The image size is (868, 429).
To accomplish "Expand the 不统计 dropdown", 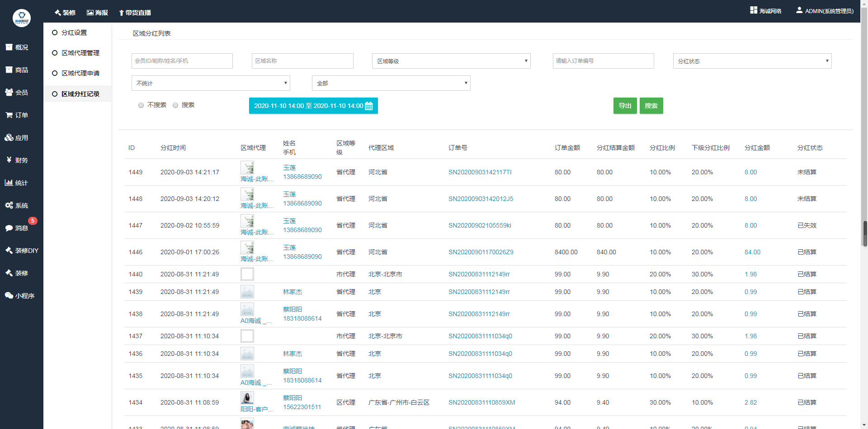I will pyautogui.click(x=210, y=84).
